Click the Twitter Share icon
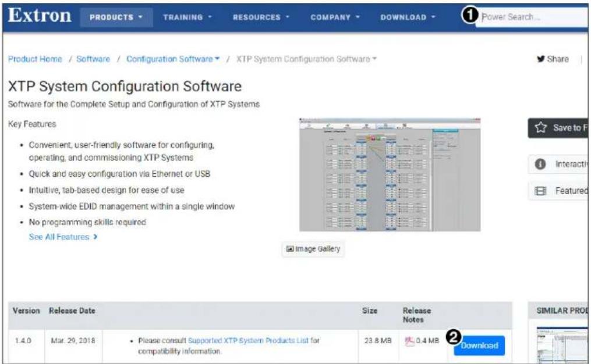Screen dimensions: 591x364 540,59
